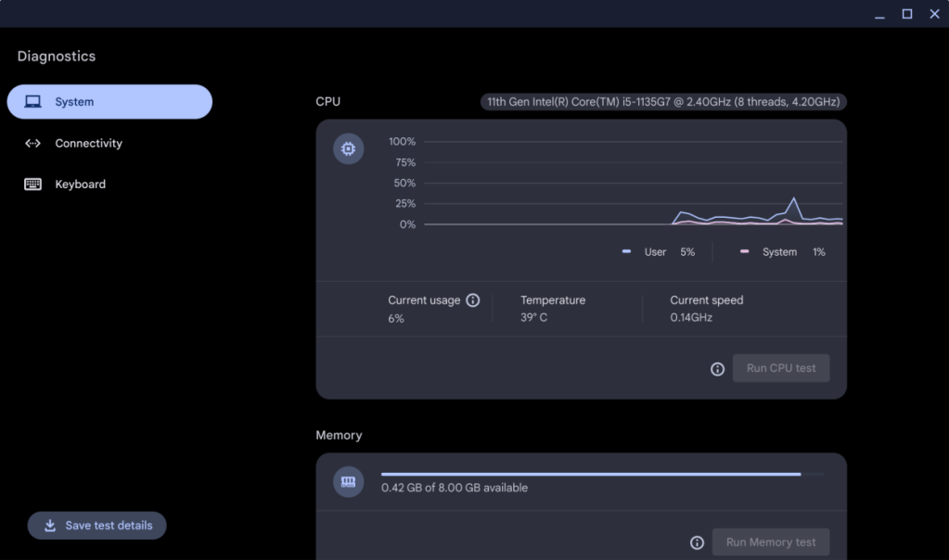949x560 pixels.
Task: Select the processor model chip text
Action: [663, 102]
